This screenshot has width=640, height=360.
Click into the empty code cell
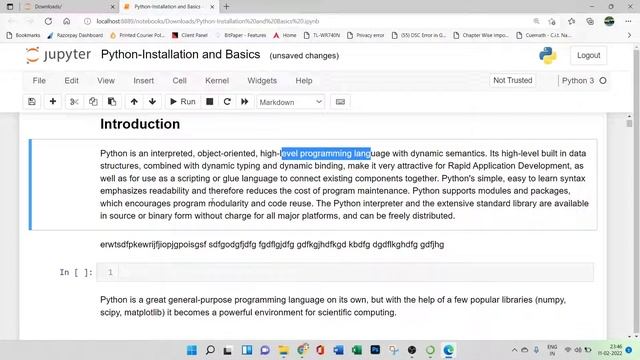click(x=355, y=272)
